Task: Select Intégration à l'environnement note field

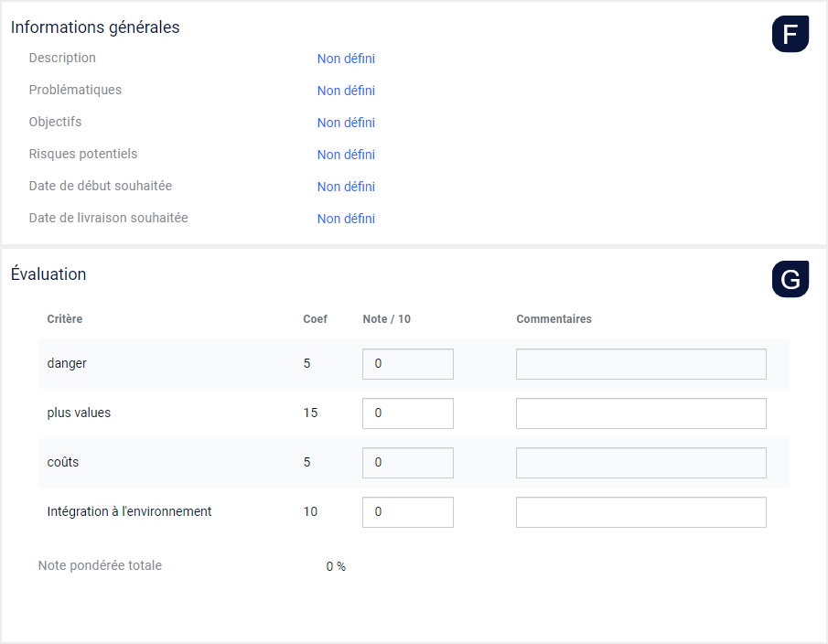Action: [408, 512]
